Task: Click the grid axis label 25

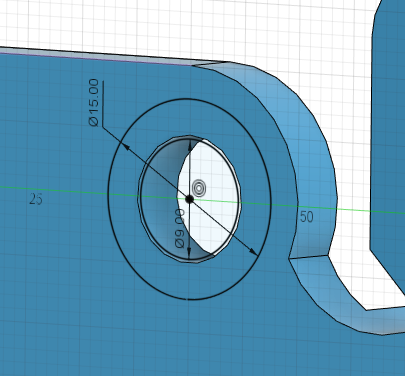Action: click(x=36, y=199)
